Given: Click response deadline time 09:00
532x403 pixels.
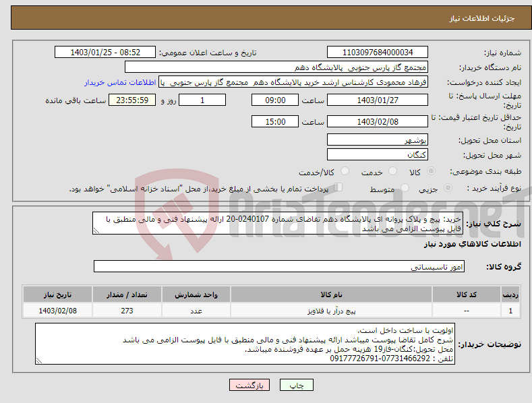Looking at the screenshot, I should tap(275, 100).
